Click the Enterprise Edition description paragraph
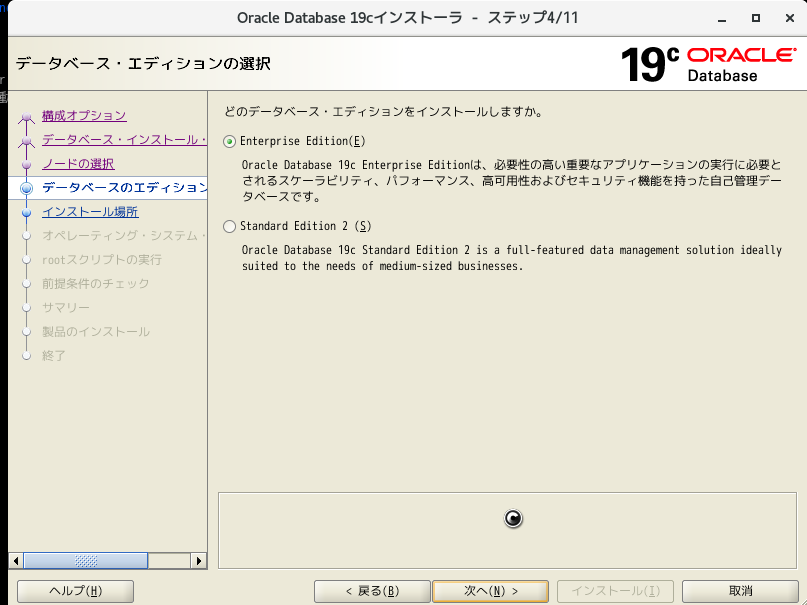The width and height of the screenshot is (807, 605). click(512, 181)
